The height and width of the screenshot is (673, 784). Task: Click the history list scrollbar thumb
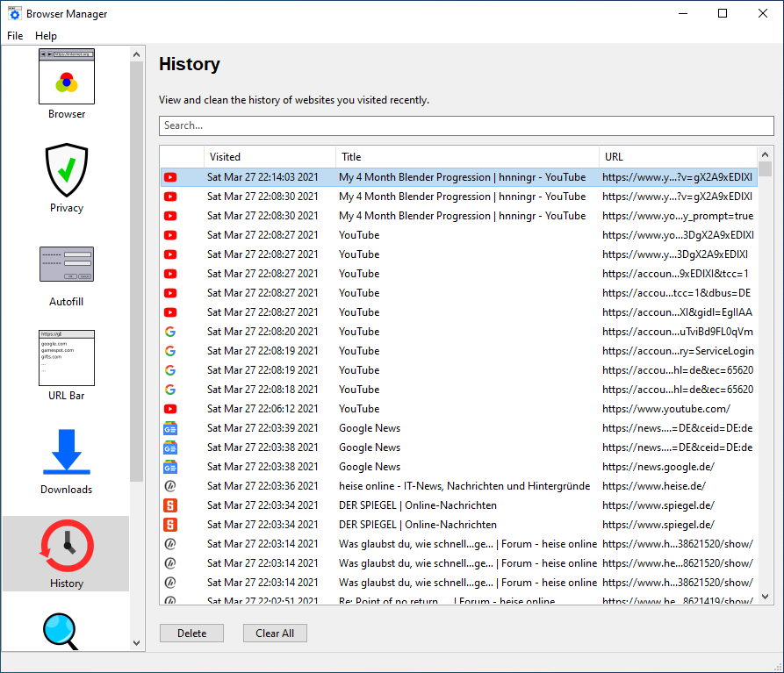pyautogui.click(x=765, y=168)
